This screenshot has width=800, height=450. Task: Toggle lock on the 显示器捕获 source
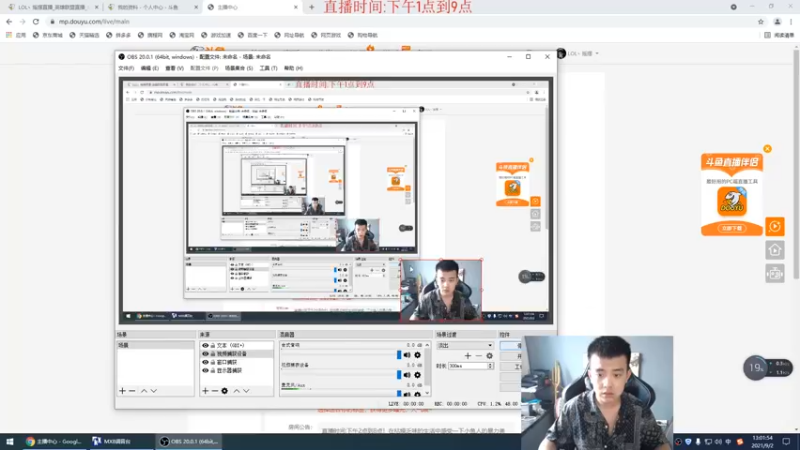pyautogui.click(x=213, y=370)
